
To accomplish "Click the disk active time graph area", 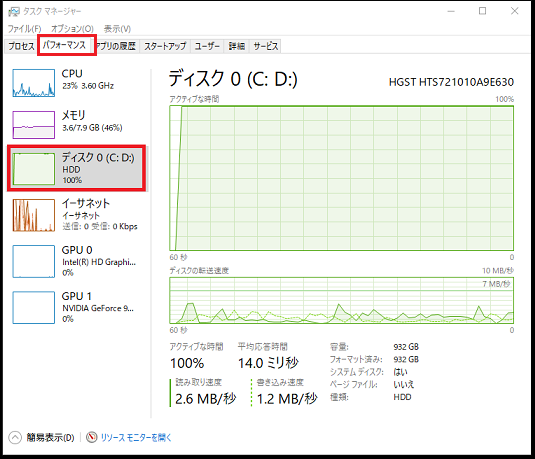I will 342,178.
